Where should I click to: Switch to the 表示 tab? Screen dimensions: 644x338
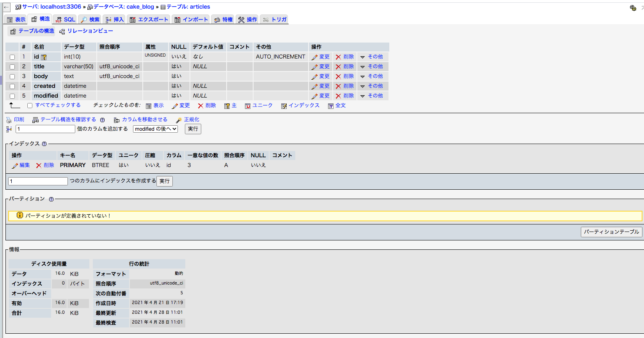coord(16,20)
